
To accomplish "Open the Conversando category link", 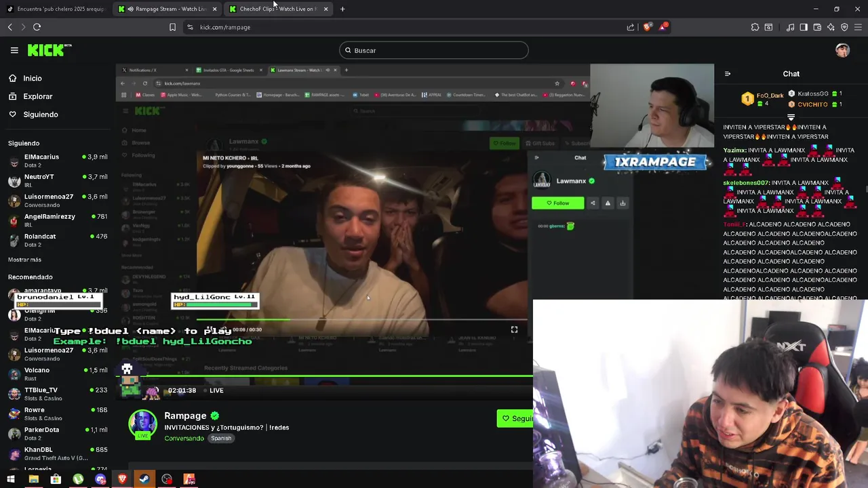I will pyautogui.click(x=184, y=439).
